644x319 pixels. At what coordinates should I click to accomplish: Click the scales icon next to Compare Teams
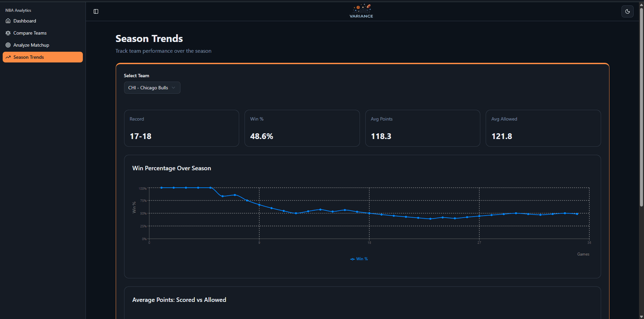coord(8,33)
